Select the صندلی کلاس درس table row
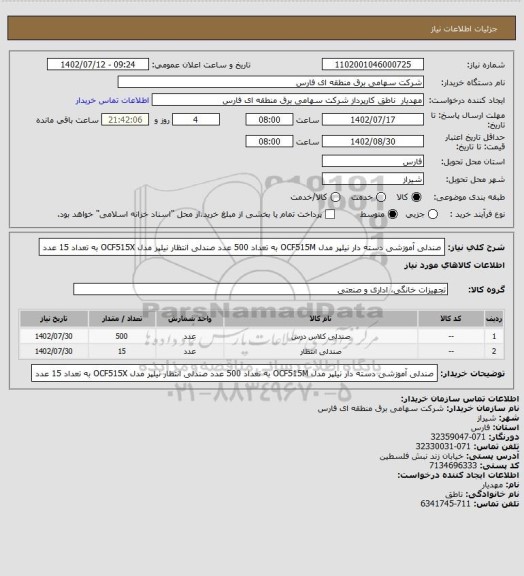The height and width of the screenshot is (576, 524). click(261, 336)
